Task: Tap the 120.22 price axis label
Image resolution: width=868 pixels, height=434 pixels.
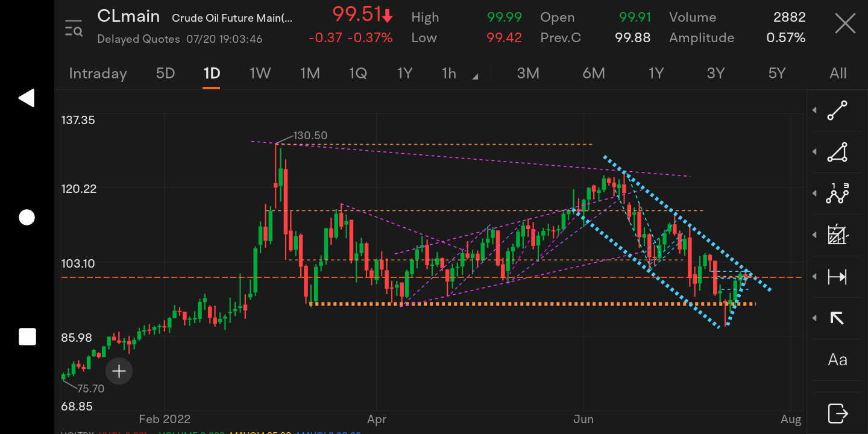Action: pyautogui.click(x=78, y=189)
